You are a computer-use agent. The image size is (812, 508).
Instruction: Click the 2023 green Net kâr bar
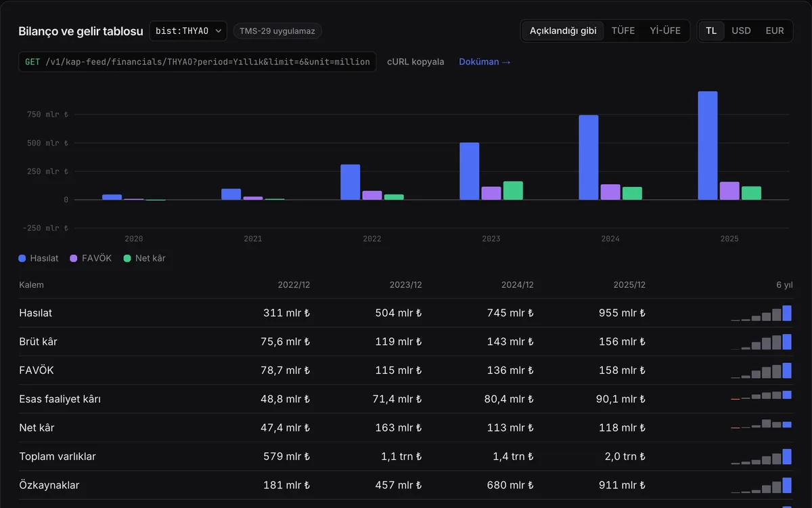[513, 190]
